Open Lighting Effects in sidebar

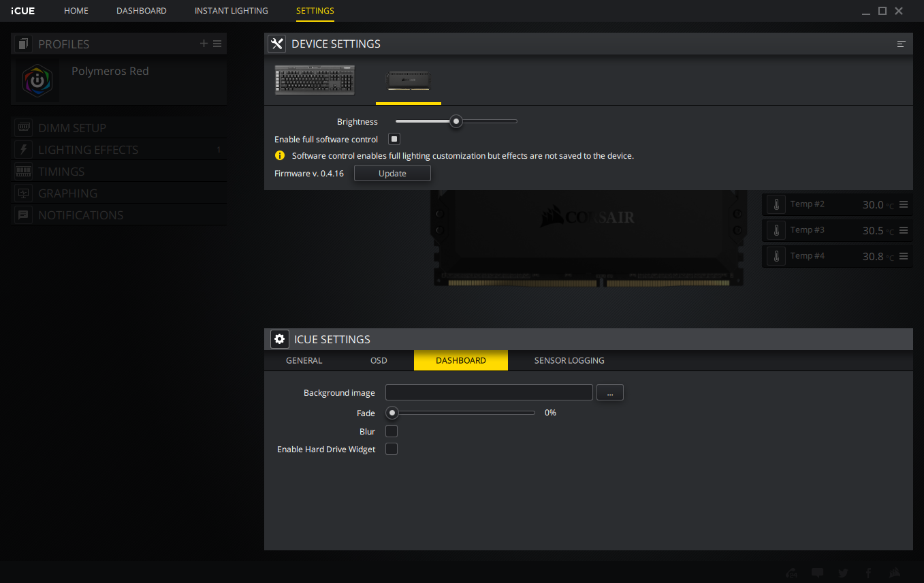[x=88, y=150]
